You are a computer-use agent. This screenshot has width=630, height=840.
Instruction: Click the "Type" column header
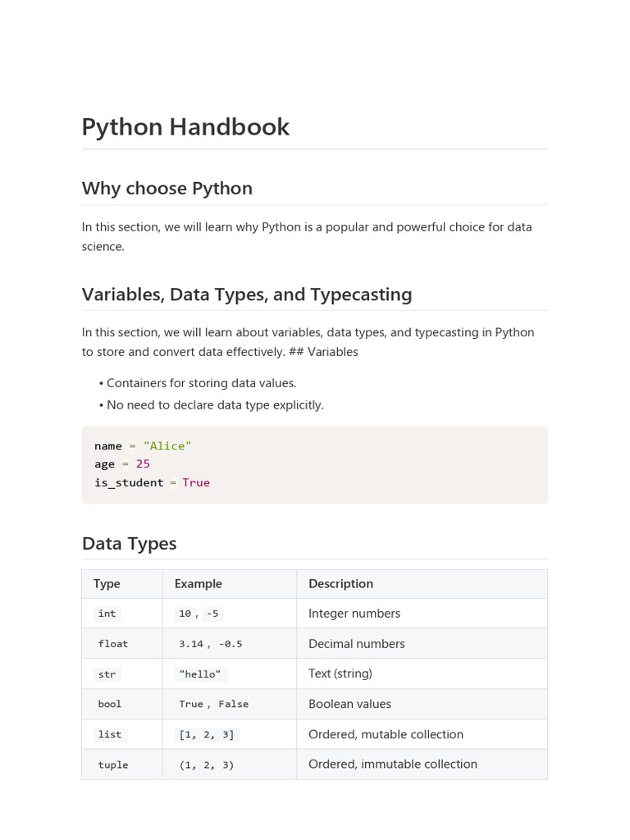click(122, 584)
